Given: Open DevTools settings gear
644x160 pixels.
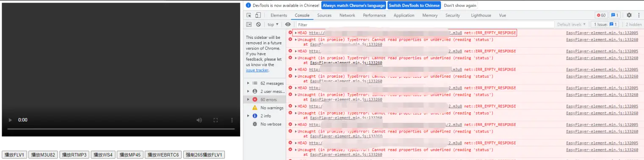Looking at the screenshot, I should coord(629,15).
